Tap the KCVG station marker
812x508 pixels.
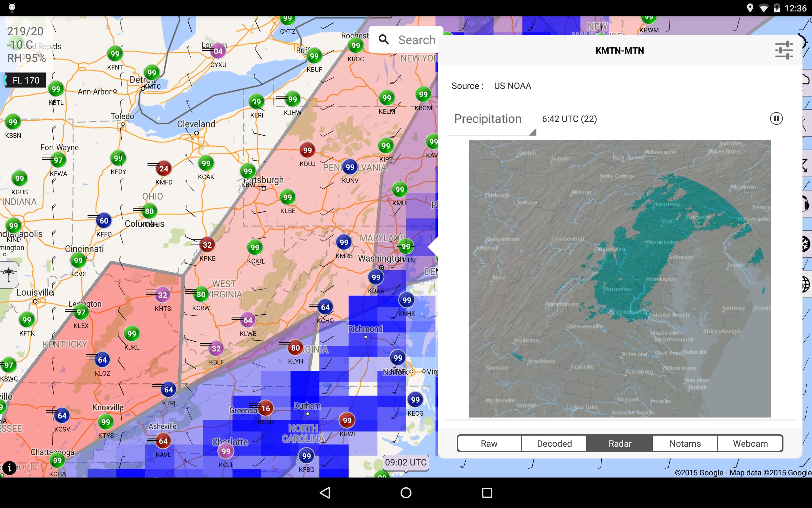click(x=78, y=260)
